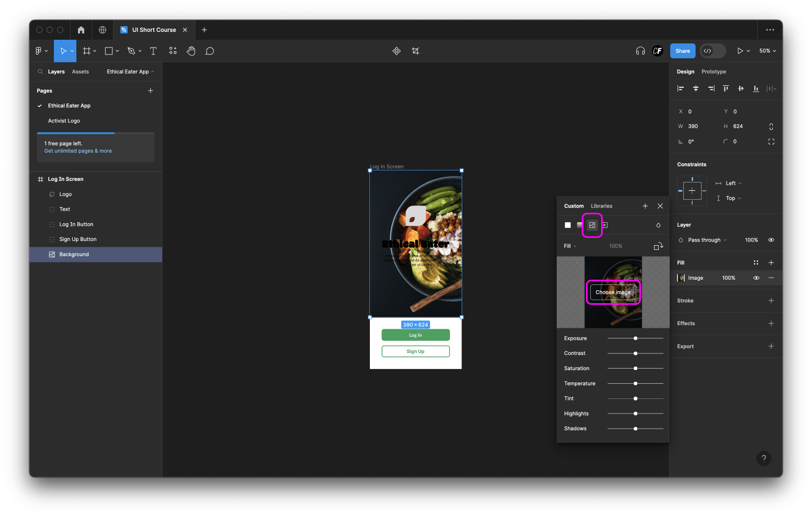Align selection to left edge
The width and height of the screenshot is (812, 516).
pyautogui.click(x=681, y=88)
